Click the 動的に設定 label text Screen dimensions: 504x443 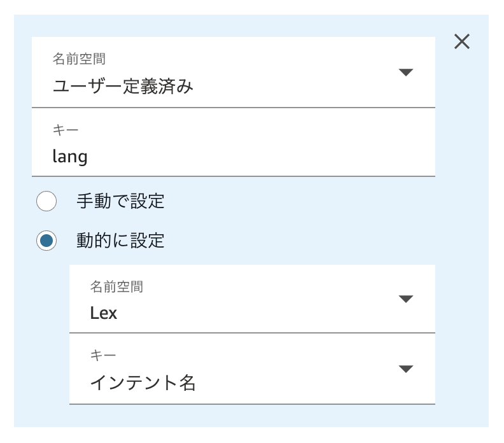click(x=120, y=241)
